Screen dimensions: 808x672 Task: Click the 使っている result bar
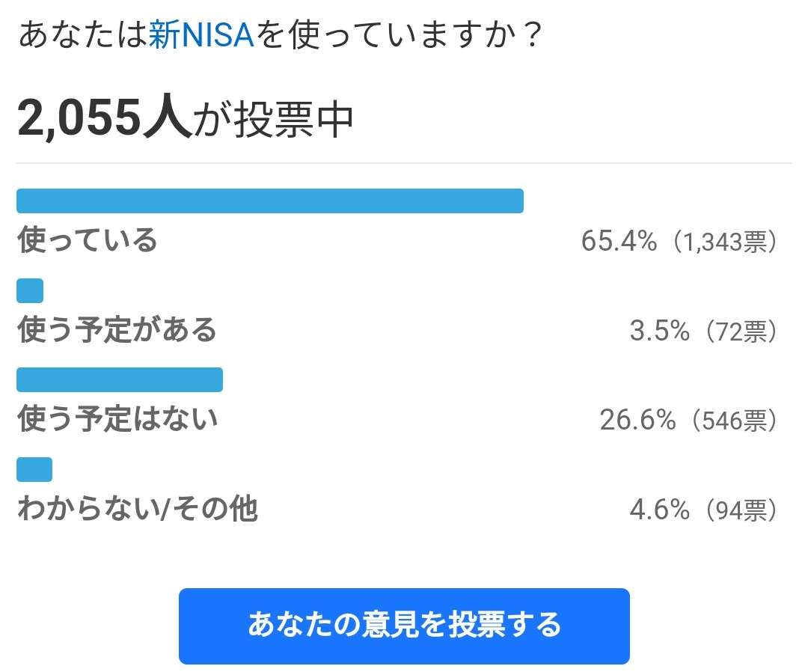[270, 201]
